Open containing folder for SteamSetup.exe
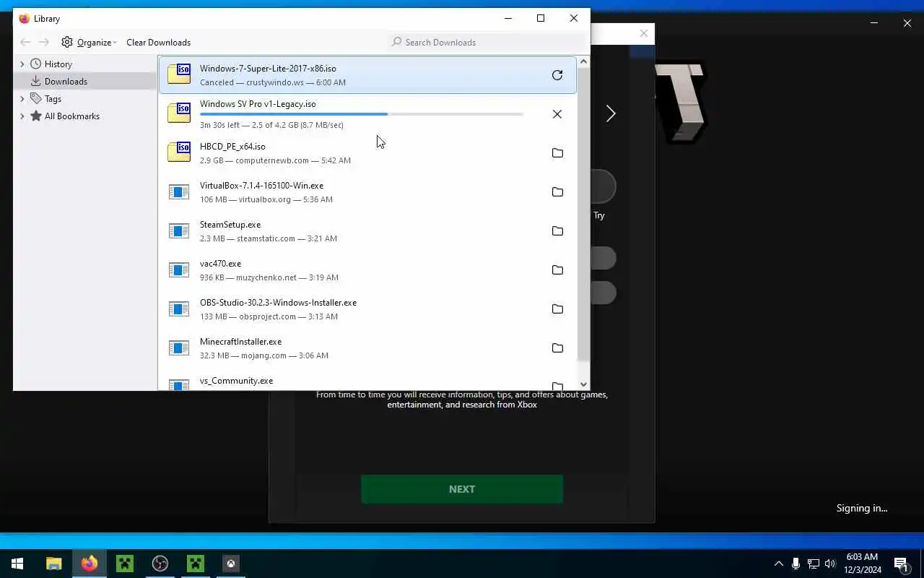 coord(557,231)
